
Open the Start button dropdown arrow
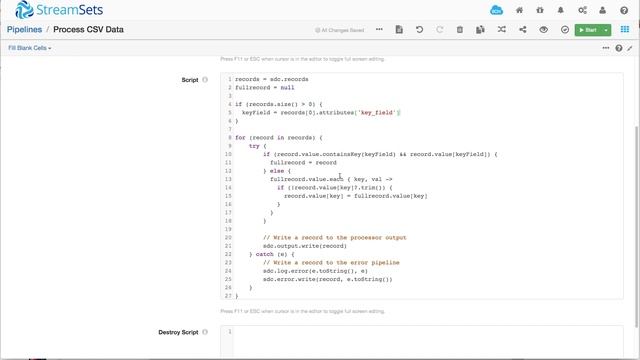point(606,30)
